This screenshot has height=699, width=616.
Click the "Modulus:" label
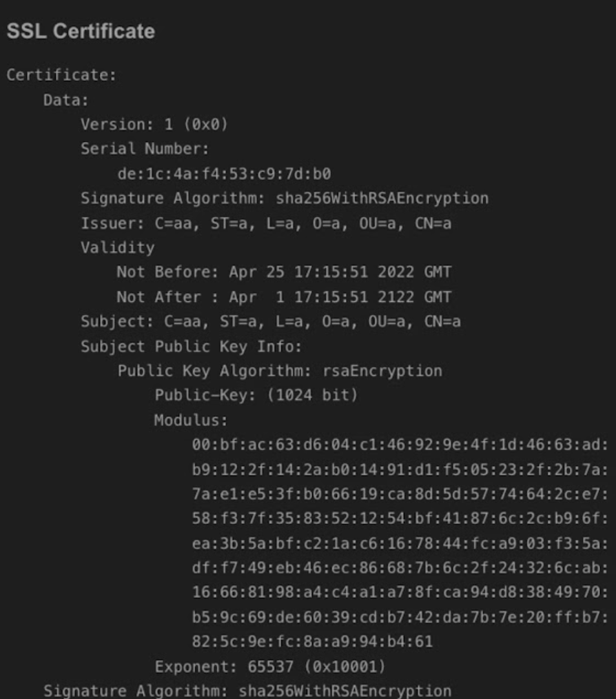(x=191, y=420)
